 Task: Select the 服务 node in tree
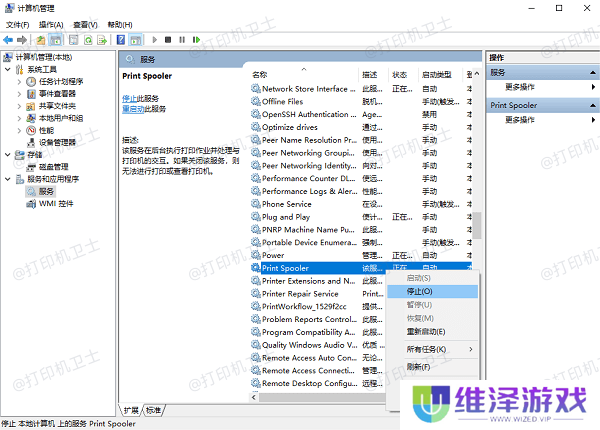tap(45, 191)
